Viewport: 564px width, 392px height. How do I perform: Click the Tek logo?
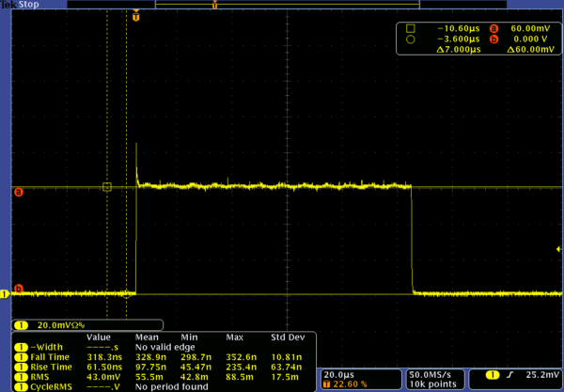8,5
